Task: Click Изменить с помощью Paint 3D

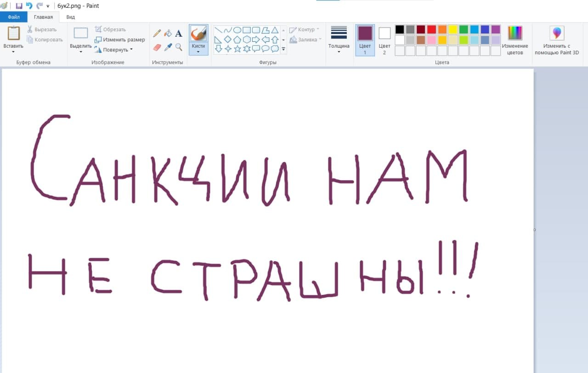Action: [x=557, y=40]
